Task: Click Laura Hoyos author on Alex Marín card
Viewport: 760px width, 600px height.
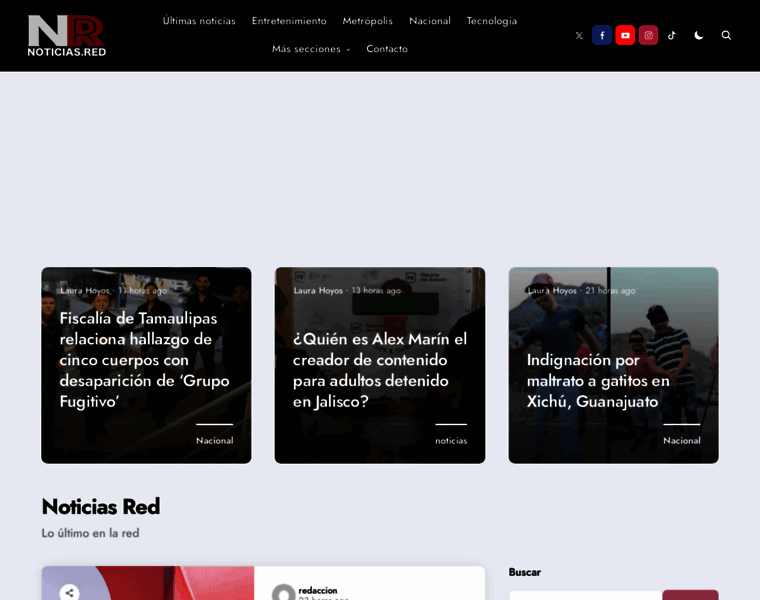Action: click(318, 291)
